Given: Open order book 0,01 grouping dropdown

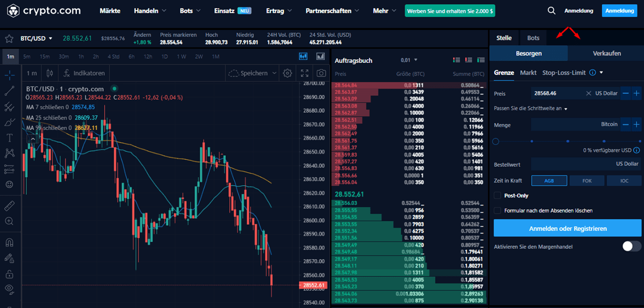Looking at the screenshot, I should point(409,60).
